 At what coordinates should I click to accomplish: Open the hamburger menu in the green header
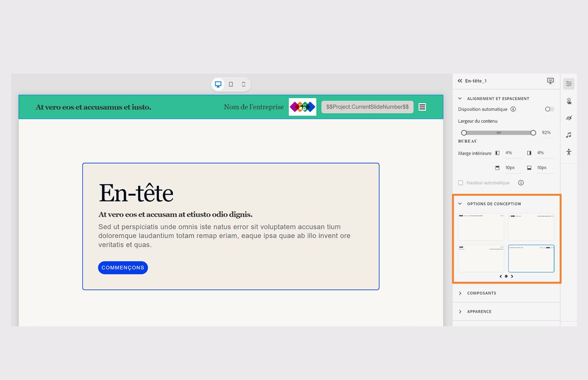(422, 107)
